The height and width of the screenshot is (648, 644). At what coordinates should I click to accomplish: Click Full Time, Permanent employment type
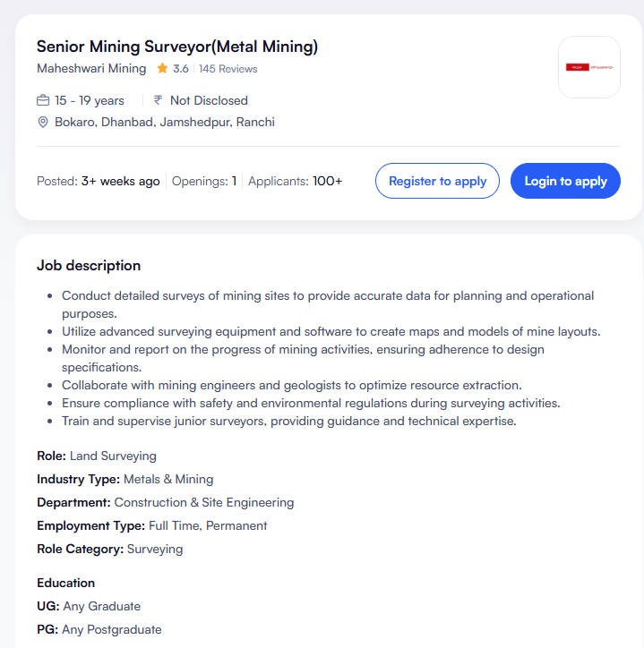pos(208,525)
